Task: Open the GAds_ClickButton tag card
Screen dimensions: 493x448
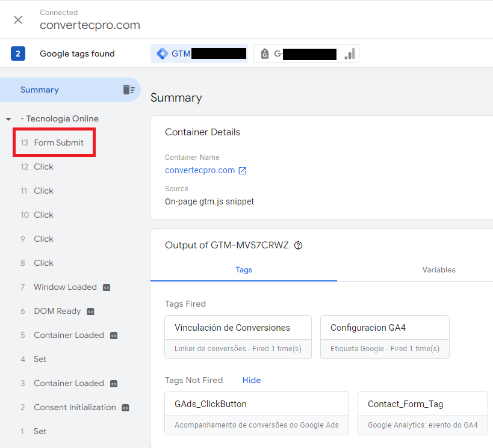Action: 256,414
